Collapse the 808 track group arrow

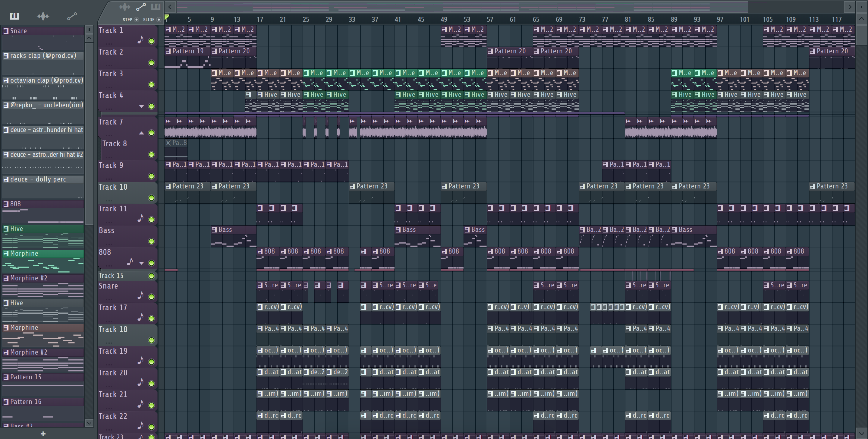tap(142, 263)
